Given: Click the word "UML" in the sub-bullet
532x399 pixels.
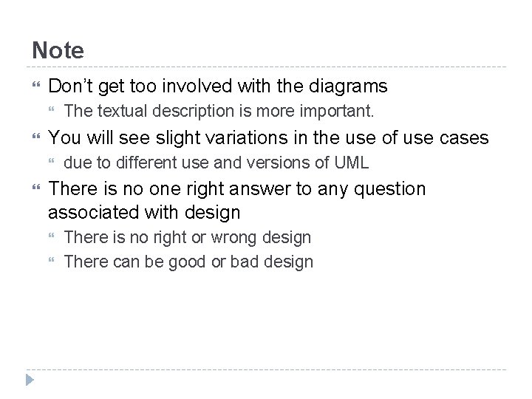Looking at the screenshot, I should point(352,163).
